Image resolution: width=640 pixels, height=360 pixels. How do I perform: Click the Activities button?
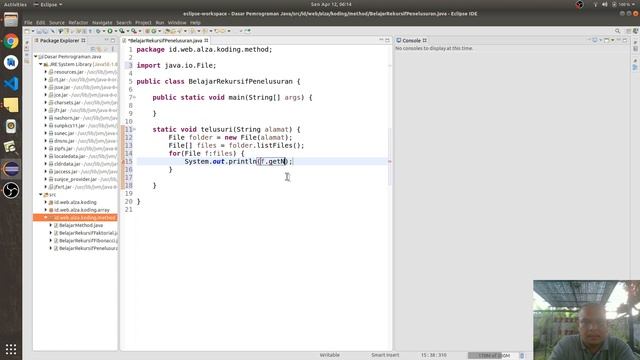(x=15, y=4)
